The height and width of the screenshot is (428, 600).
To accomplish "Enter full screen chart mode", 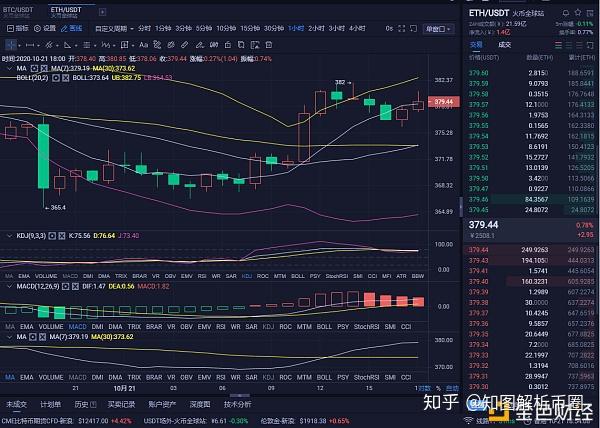I will (401, 28).
